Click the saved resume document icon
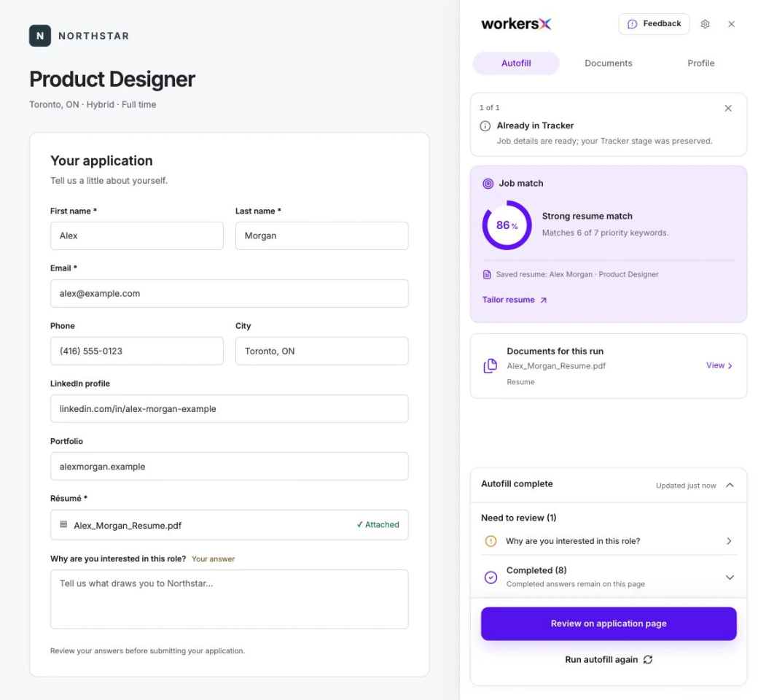 click(487, 275)
